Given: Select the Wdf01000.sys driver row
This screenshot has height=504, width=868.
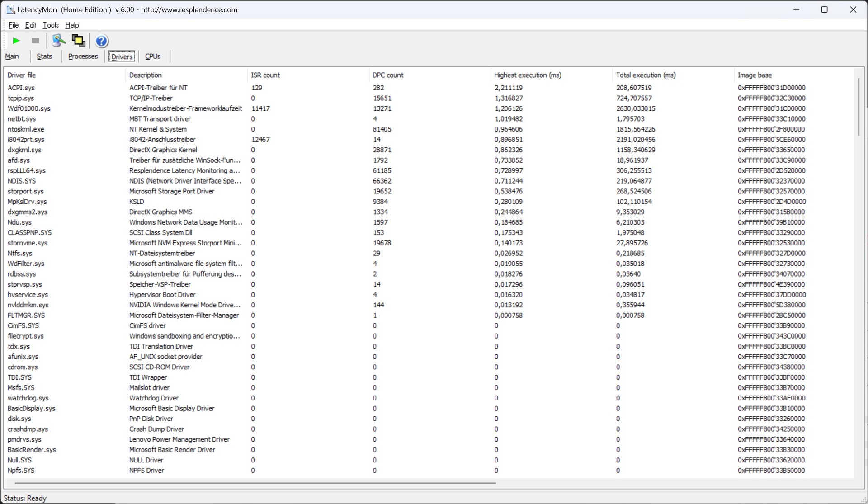Looking at the screenshot, I should pyautogui.click(x=29, y=108).
